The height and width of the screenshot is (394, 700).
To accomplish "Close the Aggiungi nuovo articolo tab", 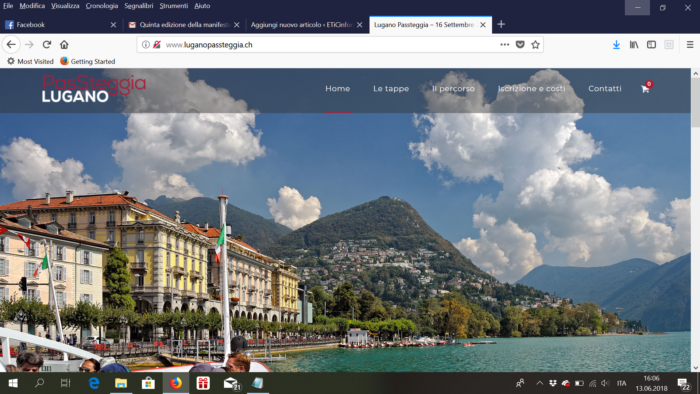I will (x=359, y=25).
